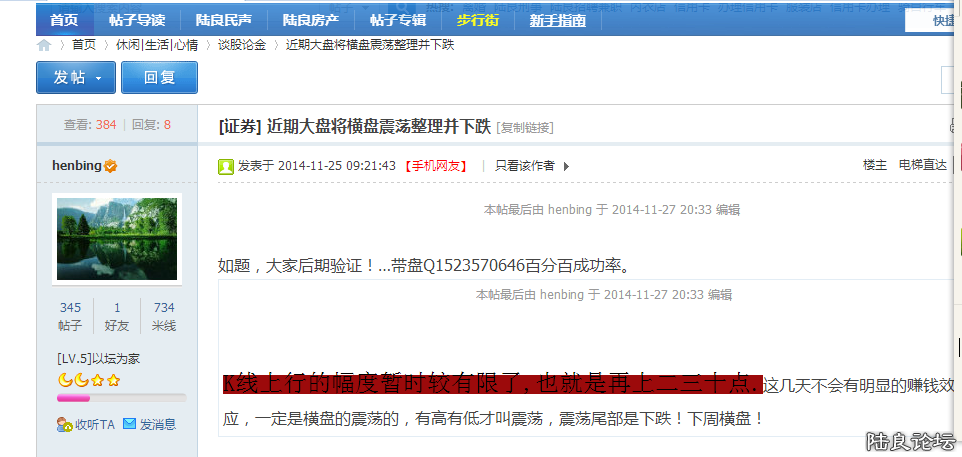Click the moon and star level icons
962x457 pixels.
click(x=89, y=380)
